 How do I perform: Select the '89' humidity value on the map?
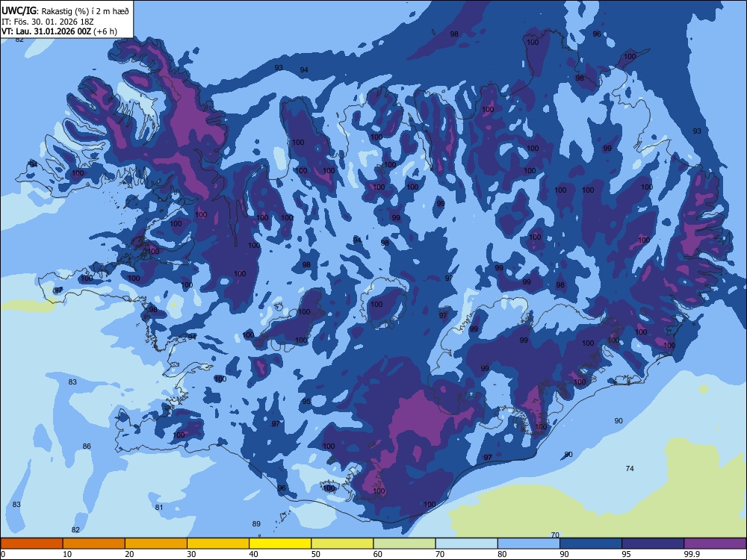tap(256, 524)
